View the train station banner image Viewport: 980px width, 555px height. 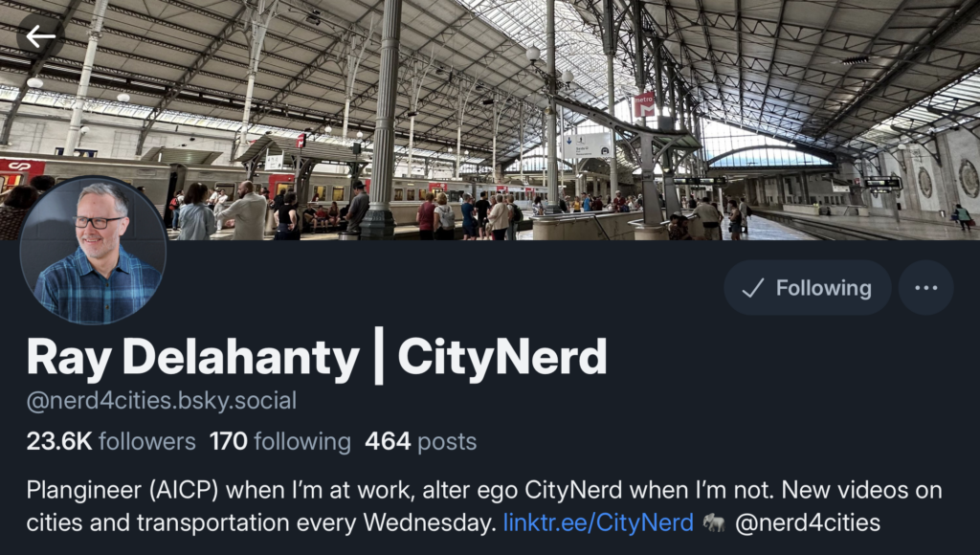coord(490,120)
